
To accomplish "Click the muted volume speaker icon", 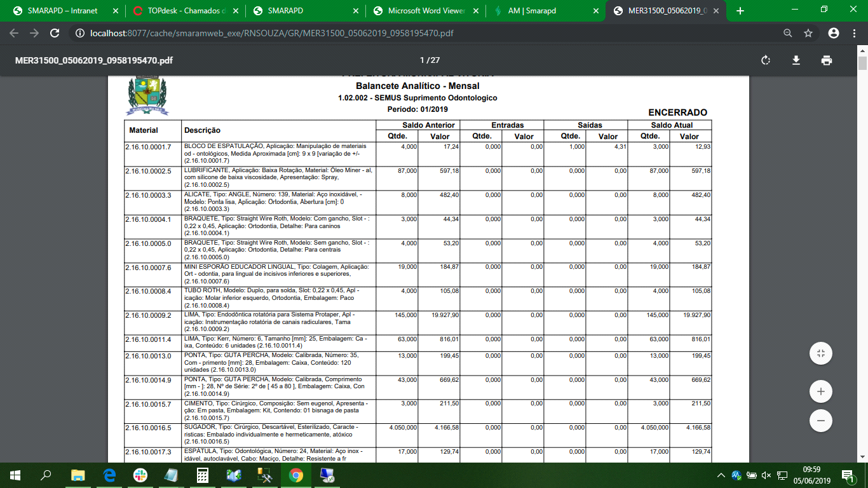I will tap(766, 475).
